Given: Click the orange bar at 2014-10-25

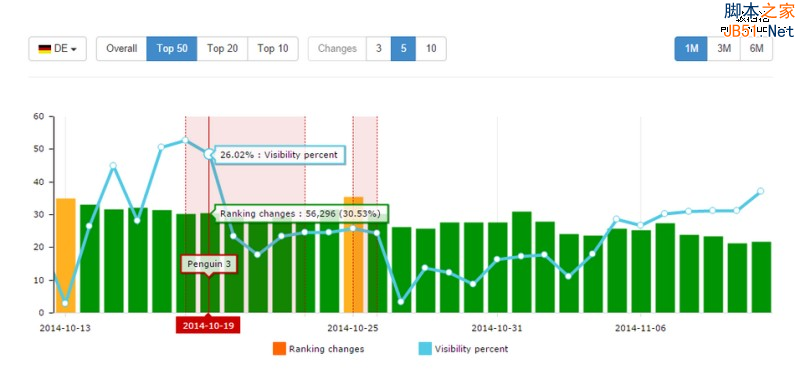Looking at the screenshot, I should coord(353,255).
